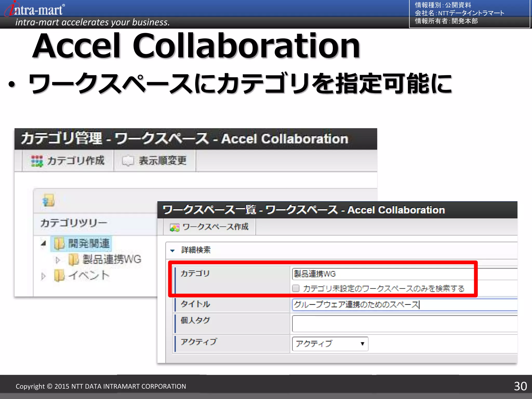Click the intra-mart logo
The width and height of the screenshot is (532, 399).
pos(34,9)
